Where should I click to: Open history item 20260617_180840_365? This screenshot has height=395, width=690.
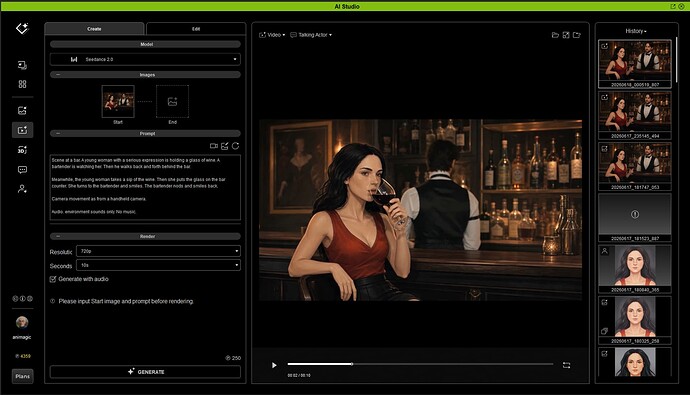pyautogui.click(x=635, y=269)
